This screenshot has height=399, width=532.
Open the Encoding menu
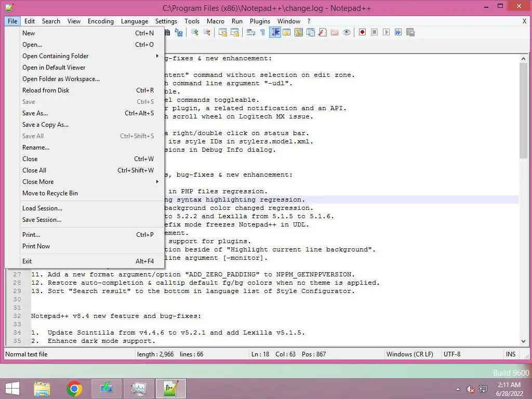pyautogui.click(x=101, y=21)
